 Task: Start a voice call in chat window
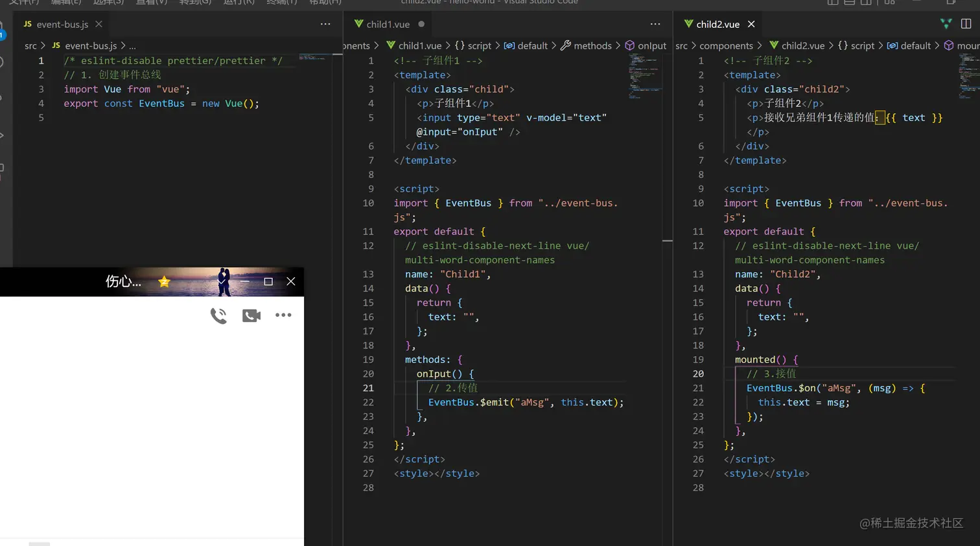pos(218,315)
